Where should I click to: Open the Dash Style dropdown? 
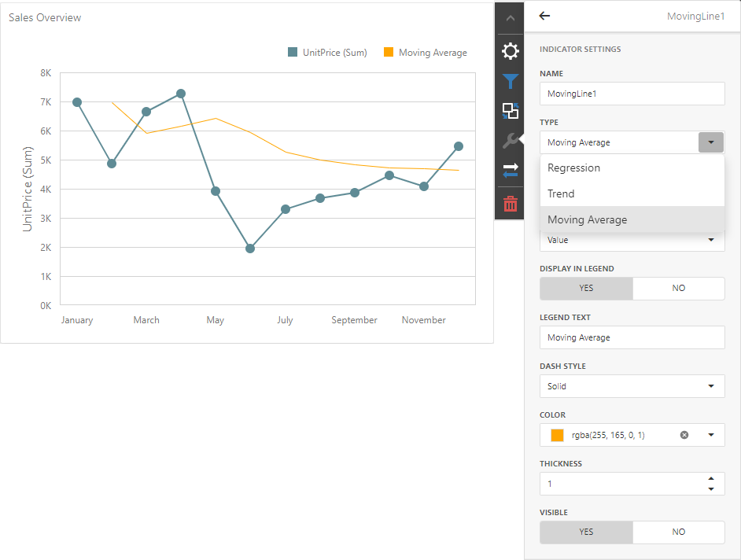[632, 386]
